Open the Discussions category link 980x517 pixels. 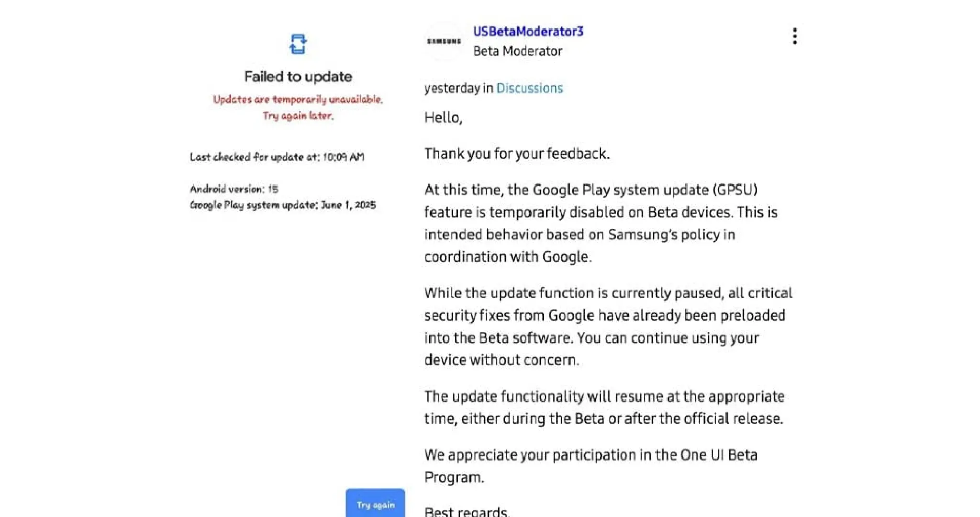click(529, 89)
